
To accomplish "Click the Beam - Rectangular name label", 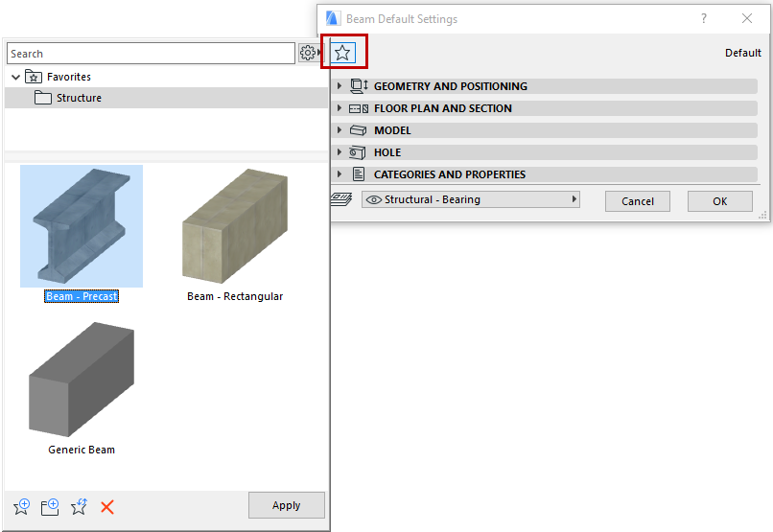I will [235, 296].
